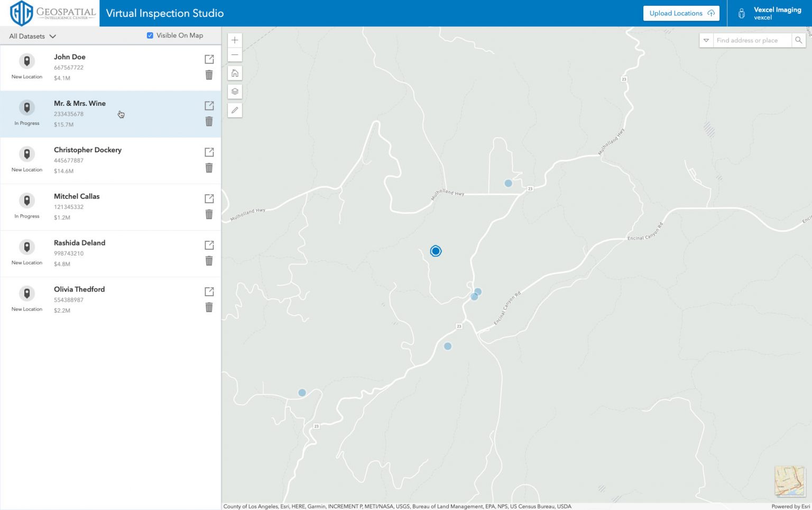
Task: Switch basemap using the thumbnail
Action: 790,481
